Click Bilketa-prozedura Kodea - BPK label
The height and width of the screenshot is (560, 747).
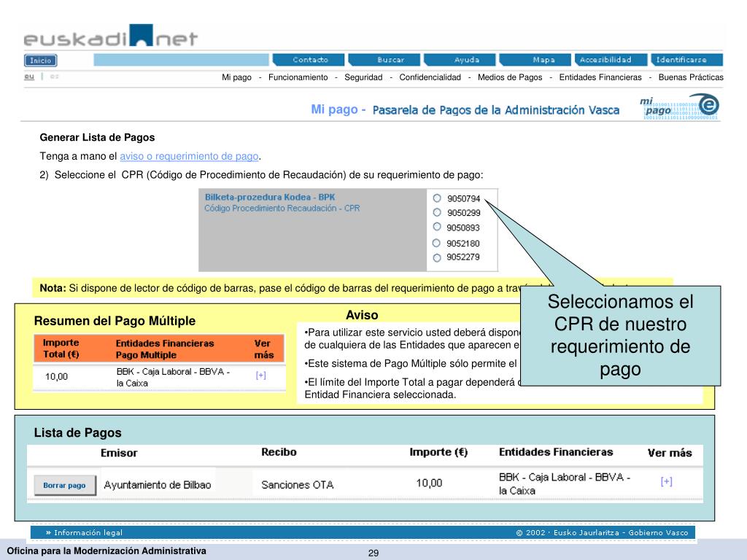point(270,197)
